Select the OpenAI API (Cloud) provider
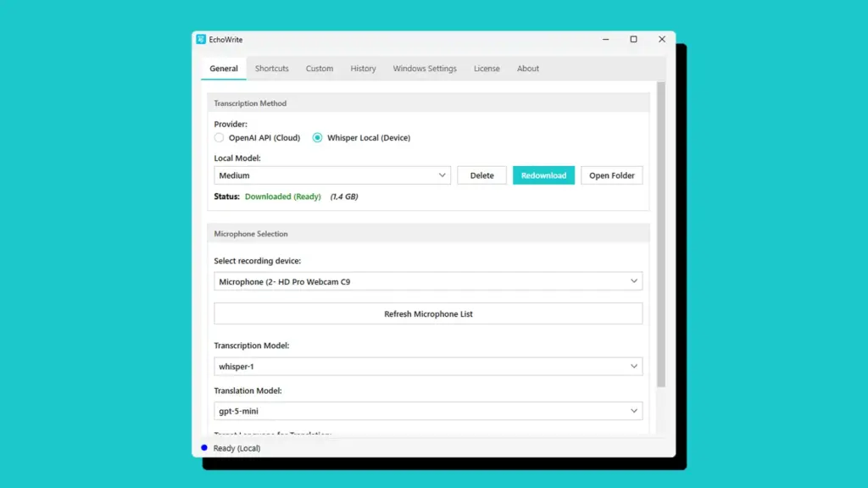The width and height of the screenshot is (868, 488). pos(218,137)
